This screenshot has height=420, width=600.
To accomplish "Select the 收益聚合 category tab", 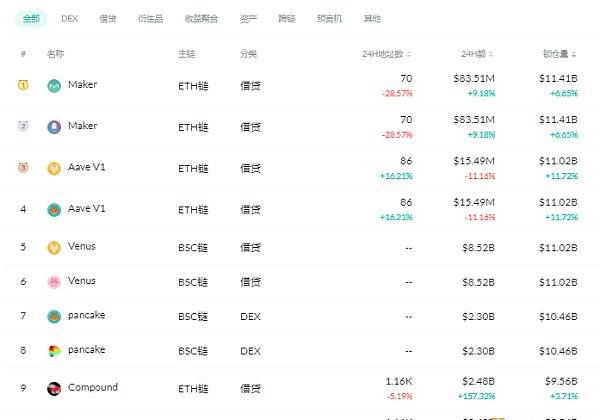I will coord(201,18).
